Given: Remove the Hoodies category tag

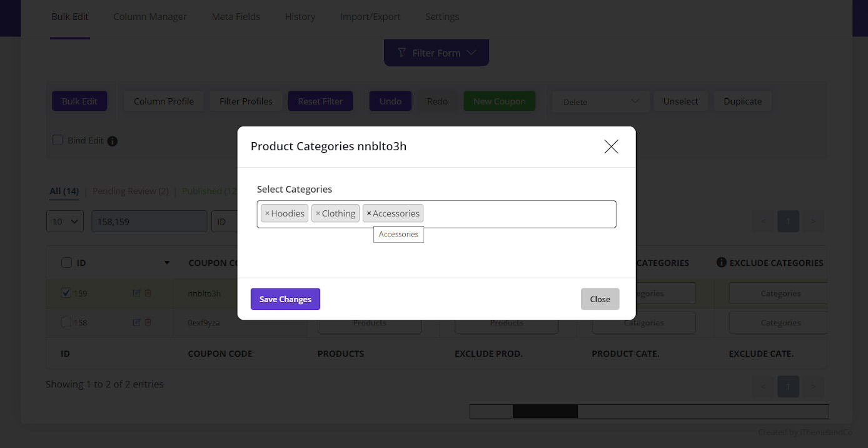Looking at the screenshot, I should pyautogui.click(x=267, y=213).
